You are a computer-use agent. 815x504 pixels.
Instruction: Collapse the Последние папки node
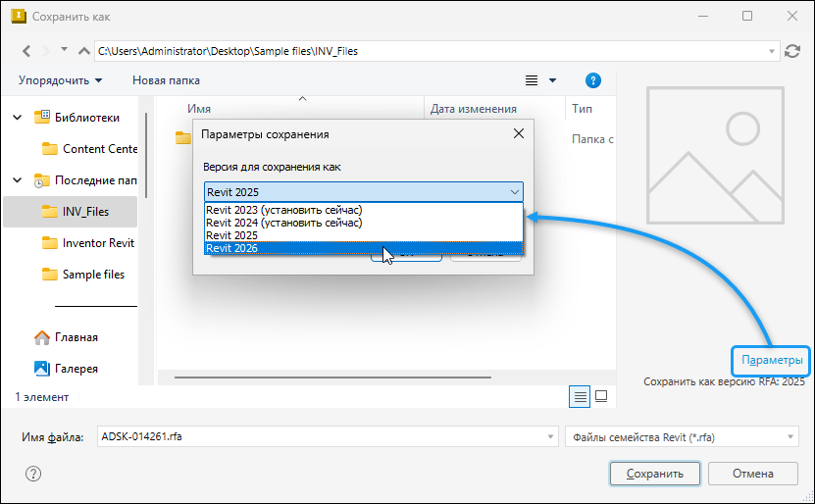17,180
